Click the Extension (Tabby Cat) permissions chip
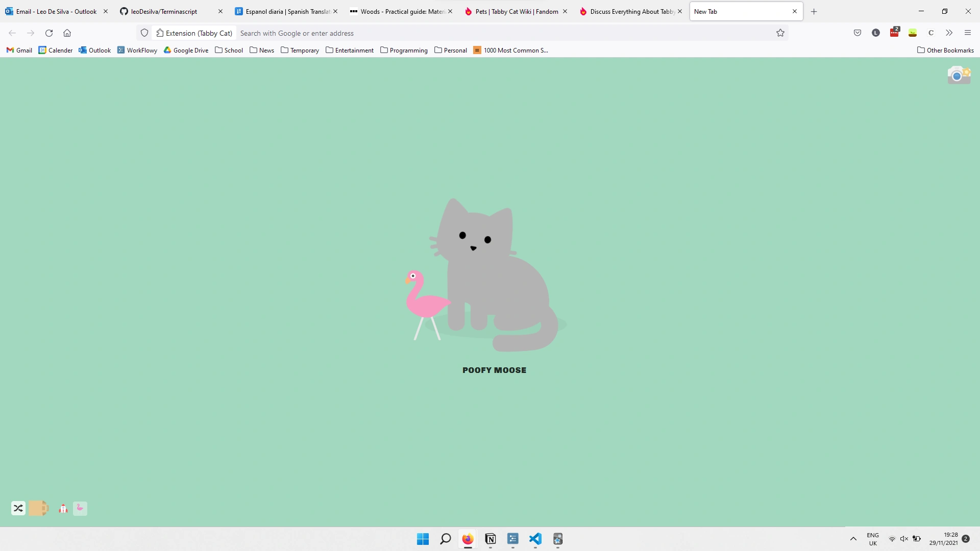The height and width of the screenshot is (551, 980). [194, 33]
